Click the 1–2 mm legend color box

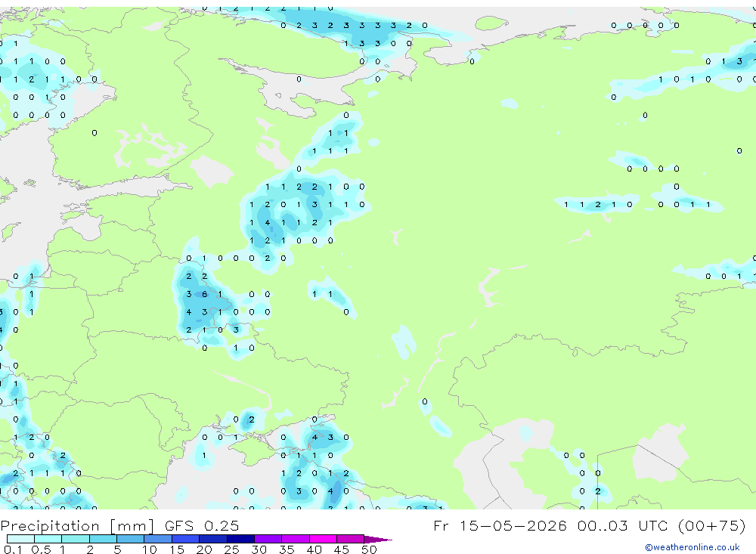75,539
